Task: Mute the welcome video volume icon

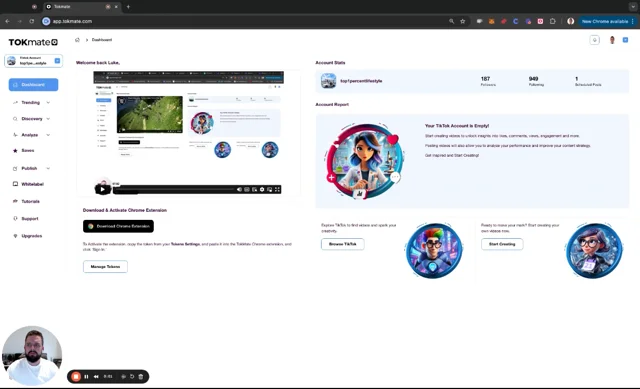Action: [x=239, y=189]
